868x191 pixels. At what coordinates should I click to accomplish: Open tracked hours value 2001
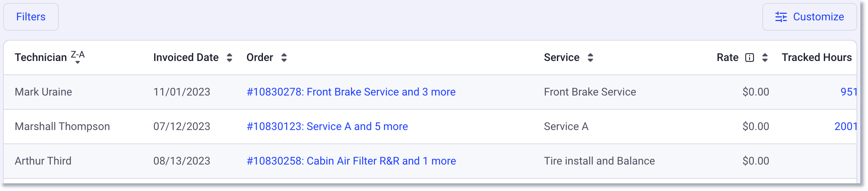point(846,127)
